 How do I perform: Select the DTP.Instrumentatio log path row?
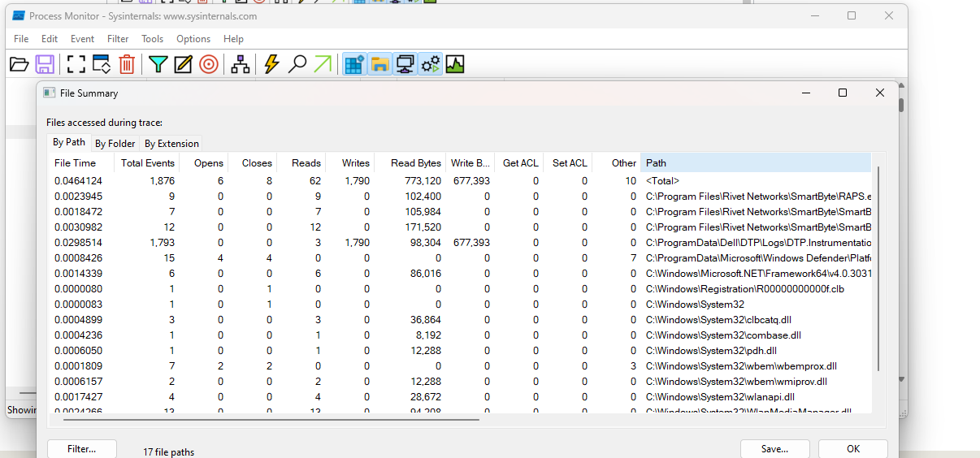point(460,243)
